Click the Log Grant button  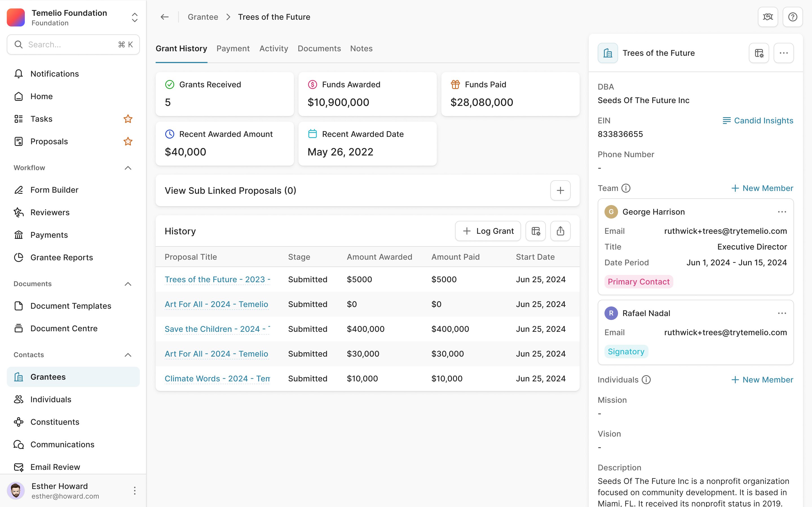tap(488, 231)
